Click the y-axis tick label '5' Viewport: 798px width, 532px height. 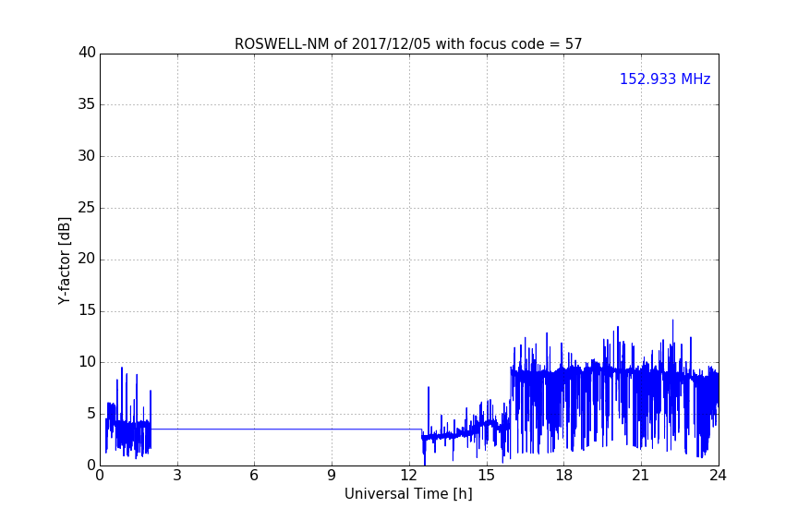(91, 414)
